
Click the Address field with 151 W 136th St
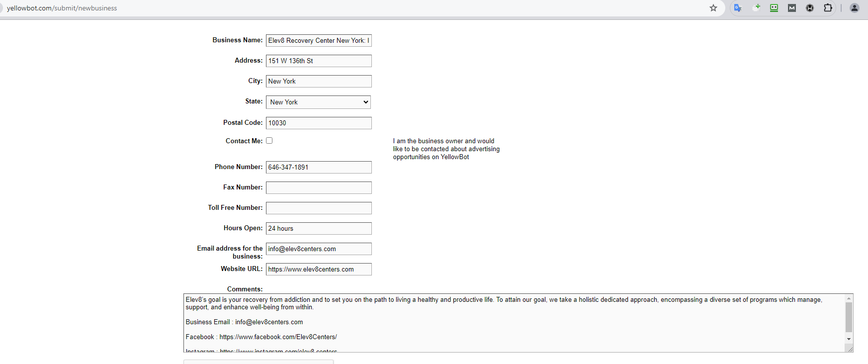[319, 61]
